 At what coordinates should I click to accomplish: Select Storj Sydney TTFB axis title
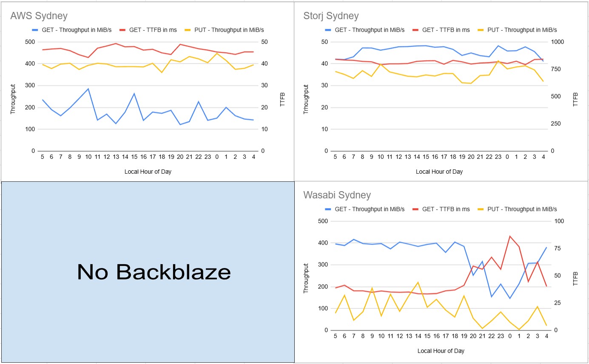tap(575, 99)
